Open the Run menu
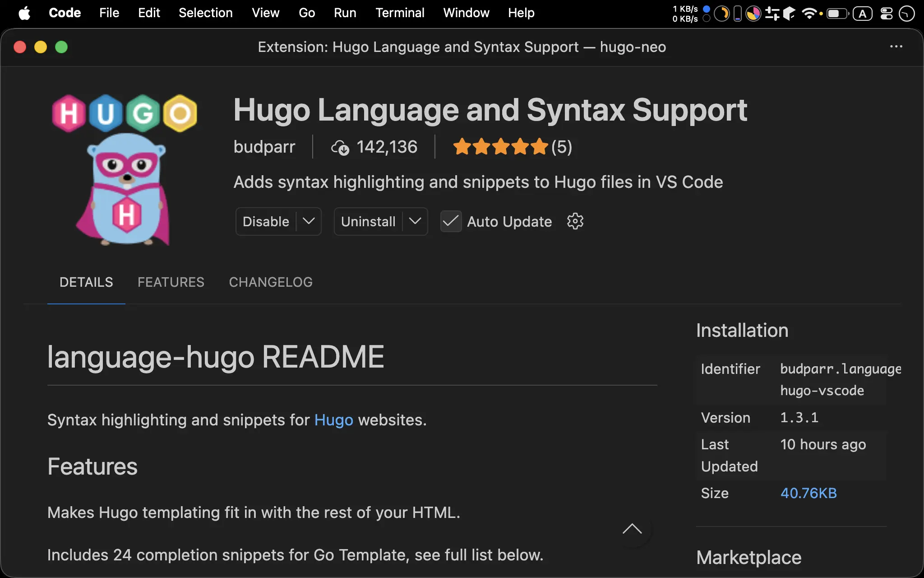924x578 pixels. pos(345,13)
